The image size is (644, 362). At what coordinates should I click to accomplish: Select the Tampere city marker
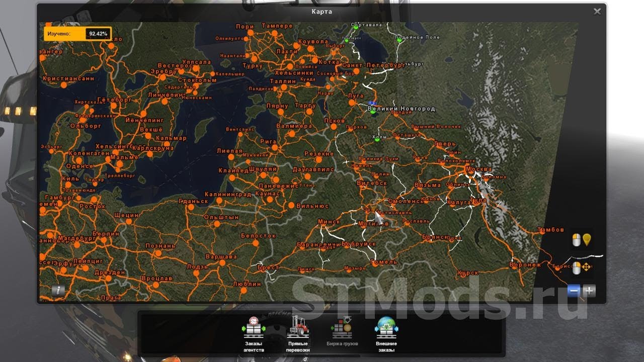pyautogui.click(x=275, y=33)
